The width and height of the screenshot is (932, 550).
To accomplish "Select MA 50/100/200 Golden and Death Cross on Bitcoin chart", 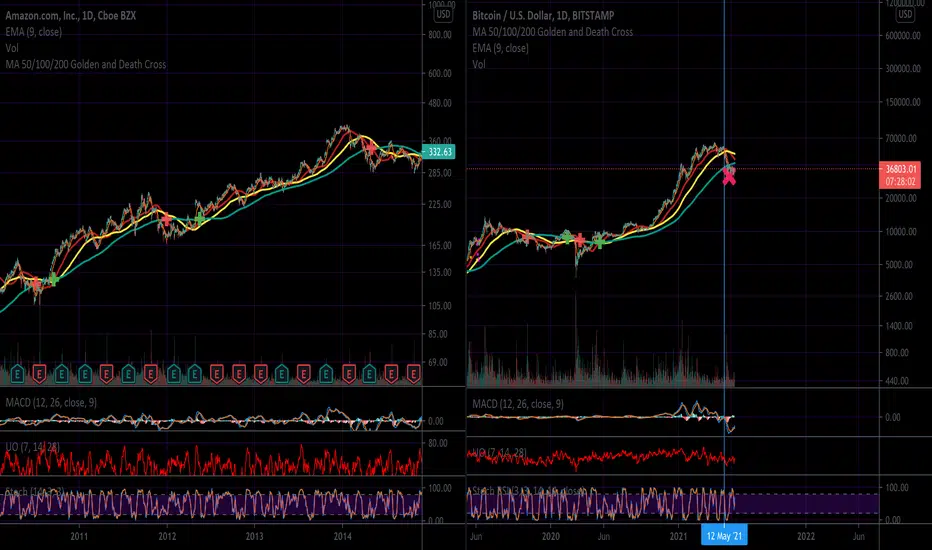I will point(552,32).
